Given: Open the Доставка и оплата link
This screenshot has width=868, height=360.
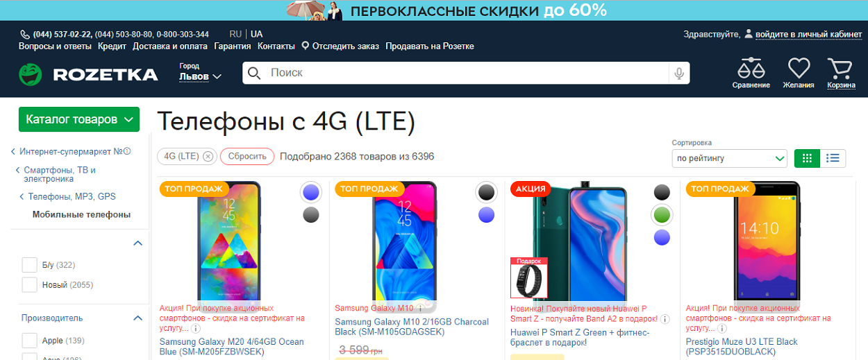Looking at the screenshot, I should (x=170, y=46).
